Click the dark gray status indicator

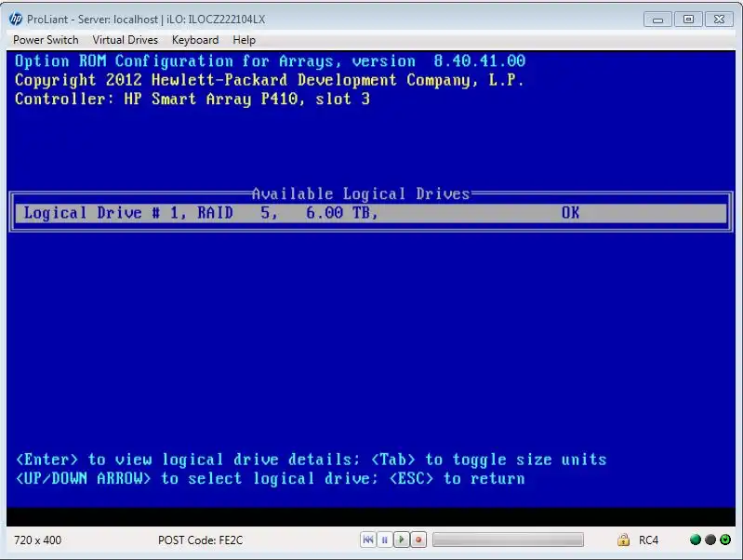[x=710, y=540]
